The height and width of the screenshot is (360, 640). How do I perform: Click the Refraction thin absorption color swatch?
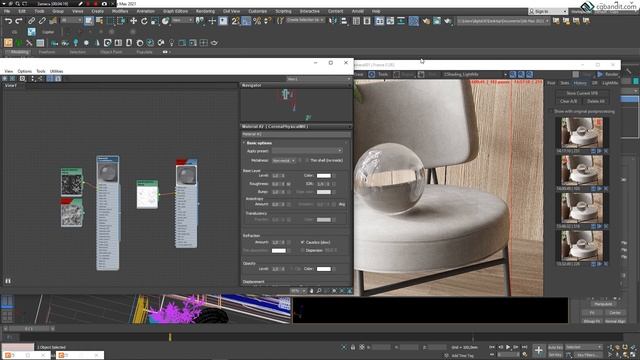[279, 250]
